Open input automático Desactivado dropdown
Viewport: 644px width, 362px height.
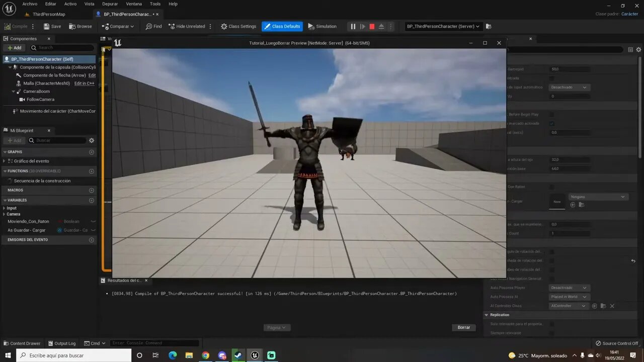pos(569,87)
